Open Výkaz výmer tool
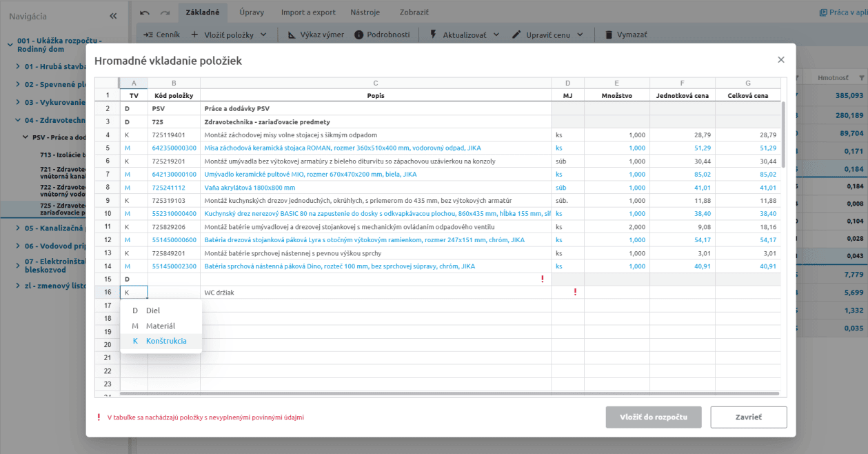This screenshot has width=868, height=454. 316,34
